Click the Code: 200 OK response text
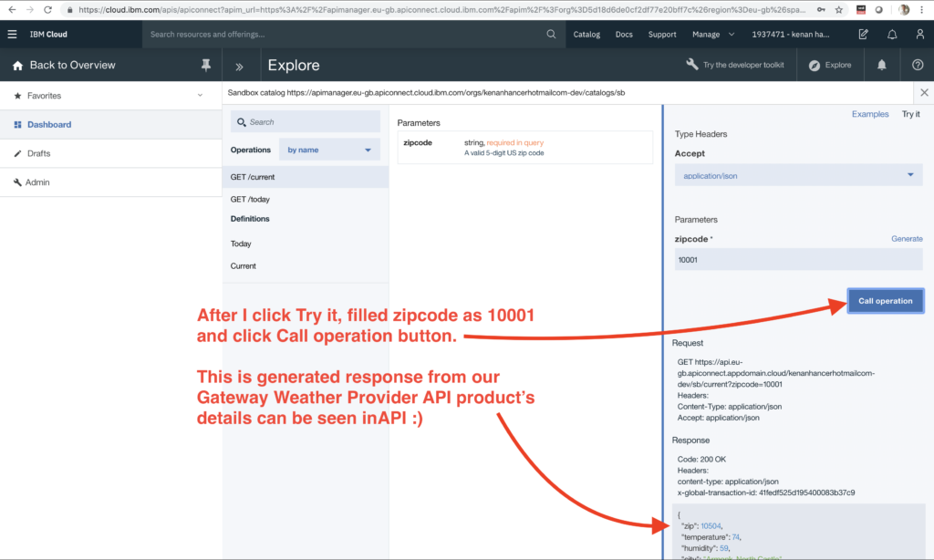This screenshot has width=934, height=560. (x=701, y=460)
